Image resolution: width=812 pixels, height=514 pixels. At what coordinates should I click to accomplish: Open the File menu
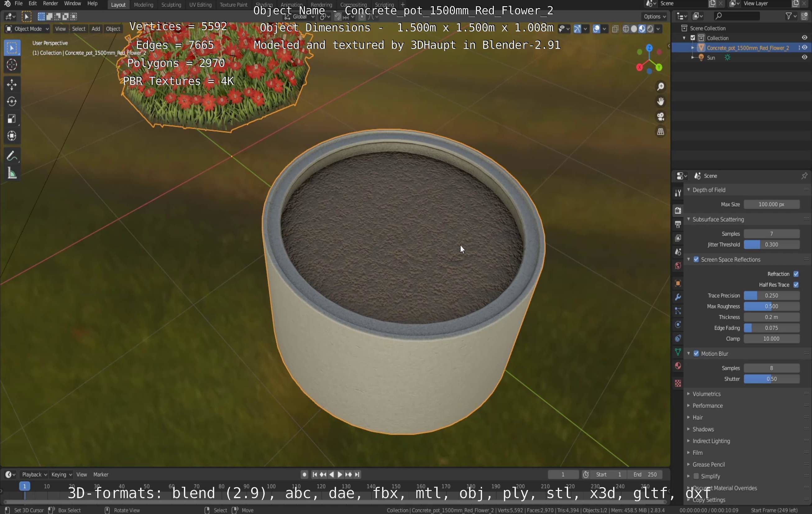click(x=19, y=4)
